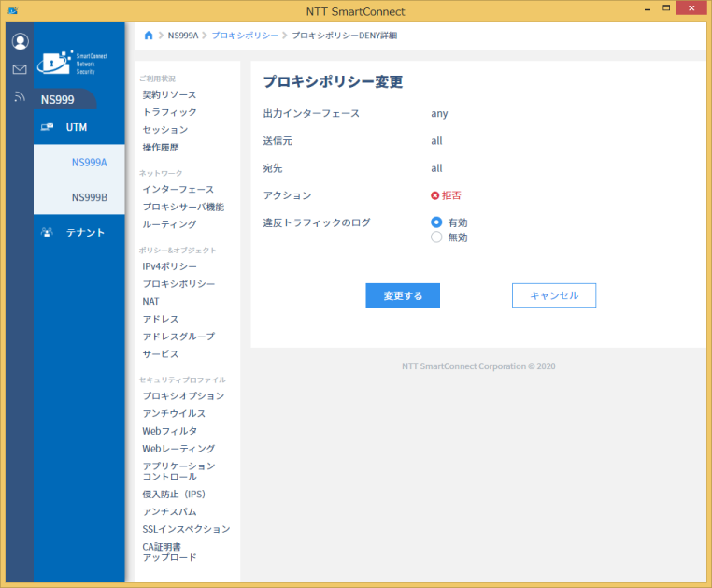Open 契約リソース in the side menu
Viewport: 712px width, 588px height.
point(169,94)
